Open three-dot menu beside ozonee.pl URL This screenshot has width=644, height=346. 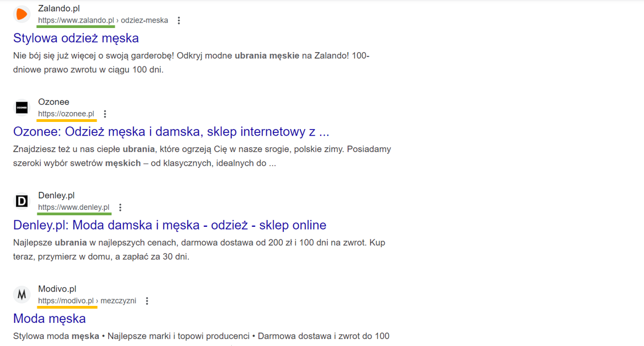point(105,114)
